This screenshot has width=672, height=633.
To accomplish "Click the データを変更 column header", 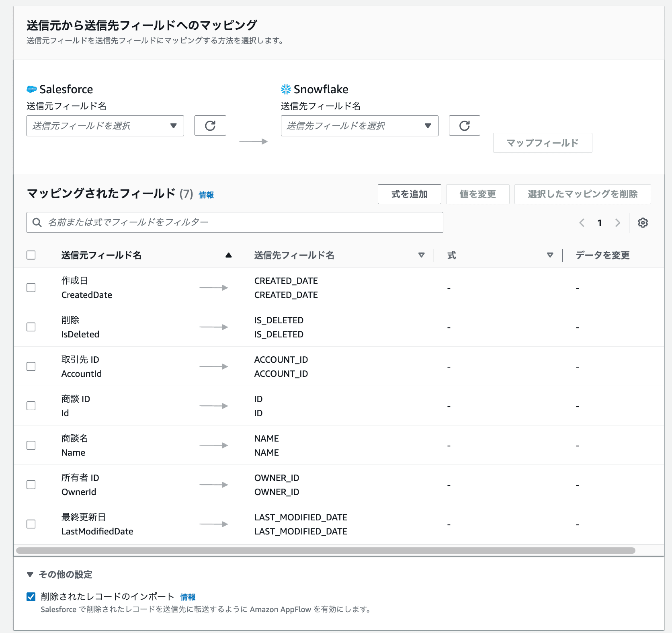I will [602, 255].
